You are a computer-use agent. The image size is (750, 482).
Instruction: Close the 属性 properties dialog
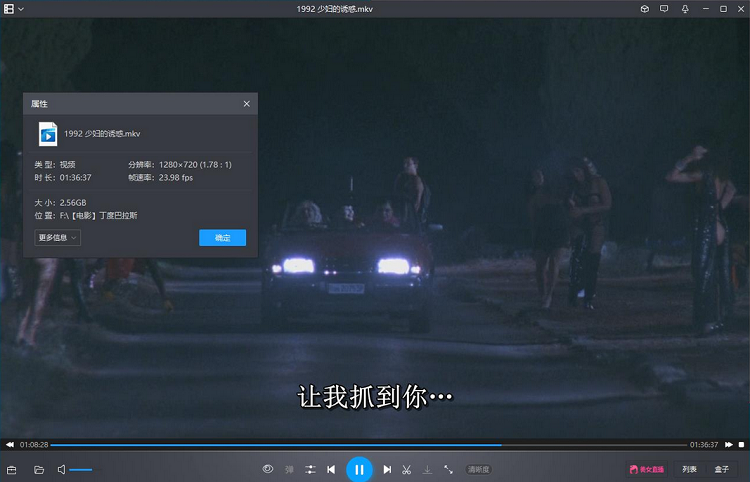[247, 104]
